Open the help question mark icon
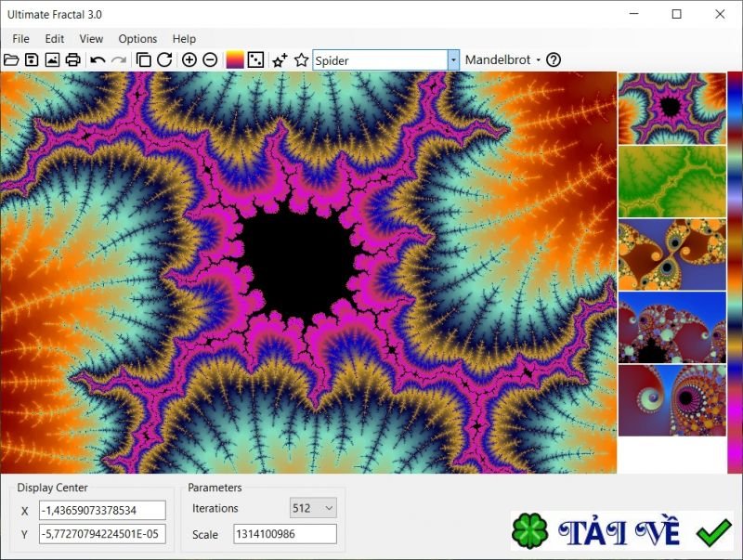 tap(554, 59)
